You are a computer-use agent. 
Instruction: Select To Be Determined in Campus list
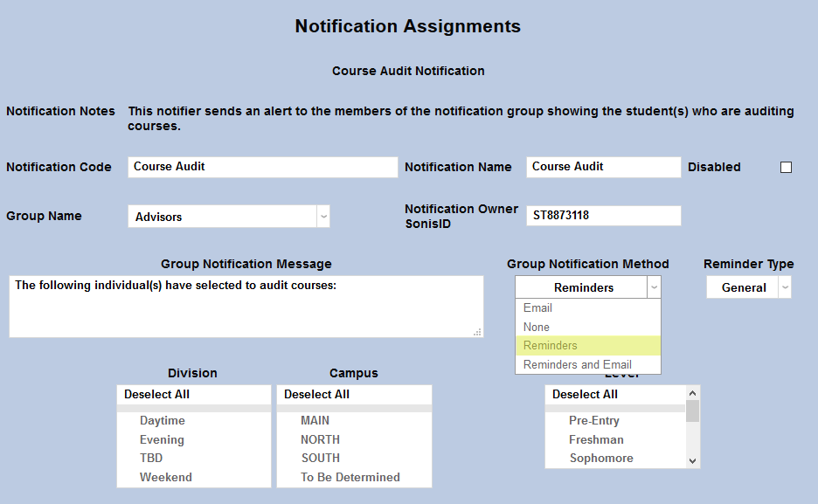tap(350, 476)
